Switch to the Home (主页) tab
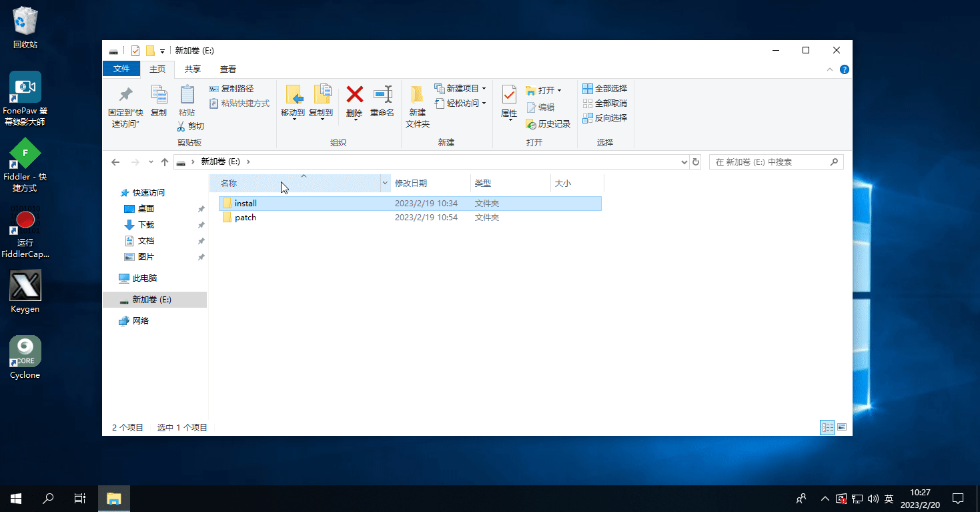Image resolution: width=980 pixels, height=512 pixels. 157,69
